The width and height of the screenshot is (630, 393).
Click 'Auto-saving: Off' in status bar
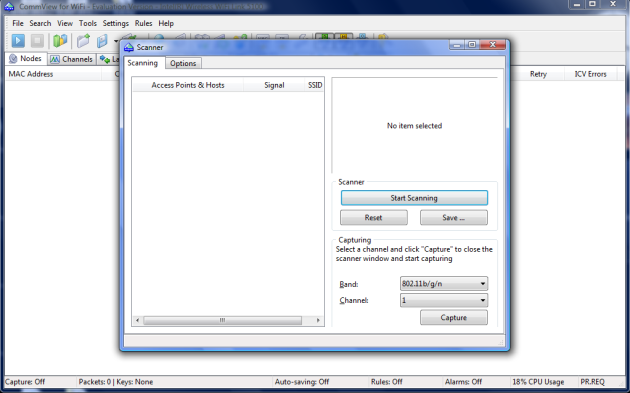click(x=302, y=382)
